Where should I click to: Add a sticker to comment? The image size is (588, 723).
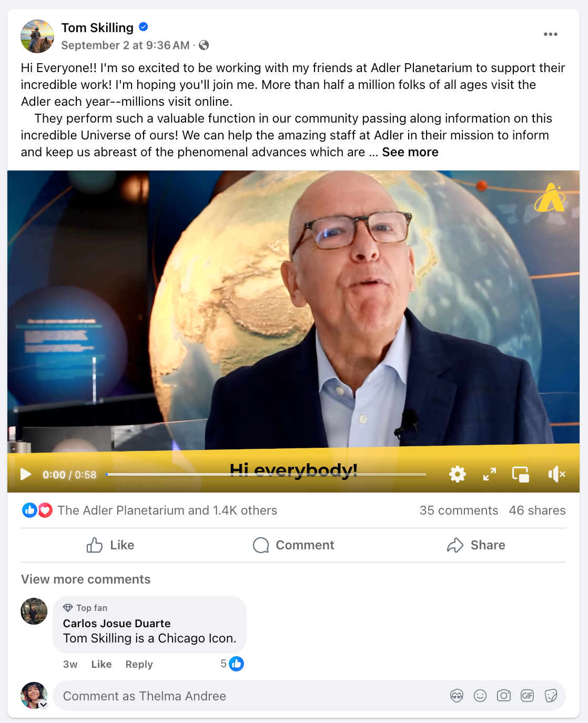click(x=551, y=696)
